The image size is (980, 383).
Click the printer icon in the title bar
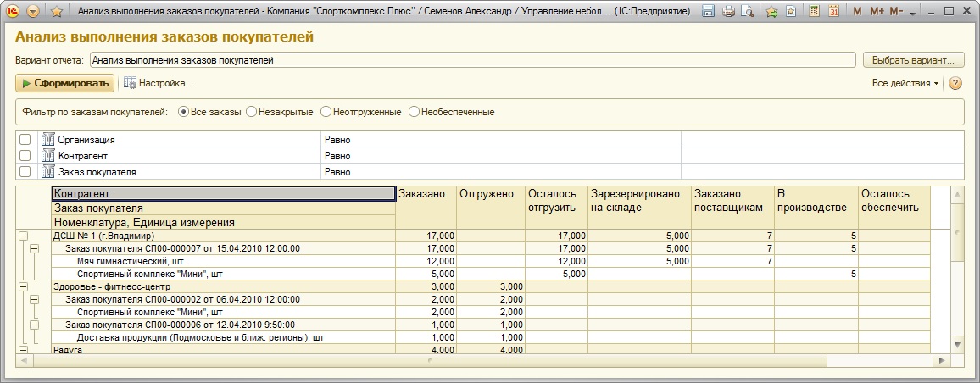point(728,12)
